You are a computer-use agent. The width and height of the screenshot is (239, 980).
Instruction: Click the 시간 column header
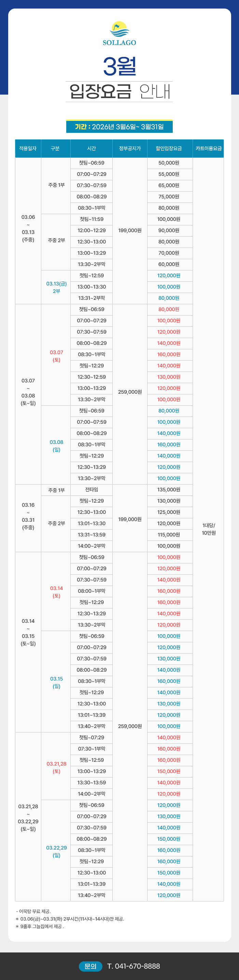tap(92, 149)
